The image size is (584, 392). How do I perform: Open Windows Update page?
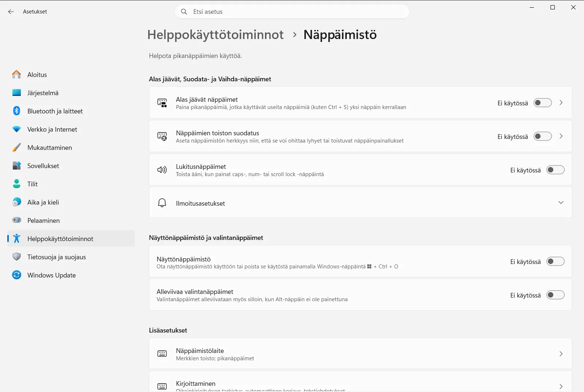(x=71, y=275)
